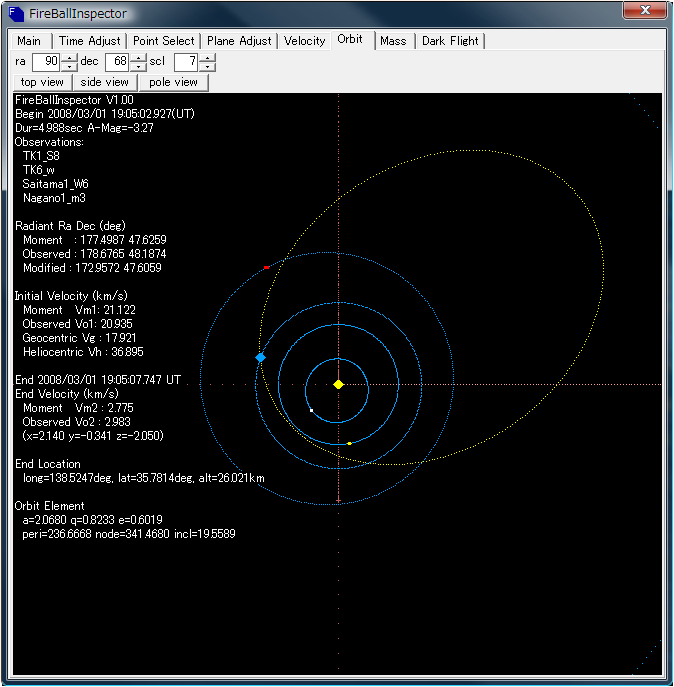Click the Moment Vm2 : 2.775 value
Image resolution: width=674 pixels, height=687 pixels.
coord(78,408)
